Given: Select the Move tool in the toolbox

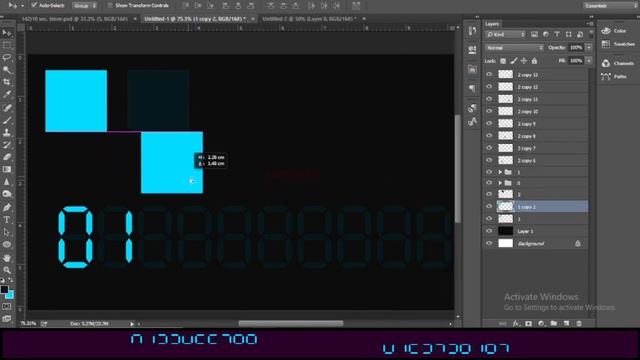Looking at the screenshot, I should 7,33.
